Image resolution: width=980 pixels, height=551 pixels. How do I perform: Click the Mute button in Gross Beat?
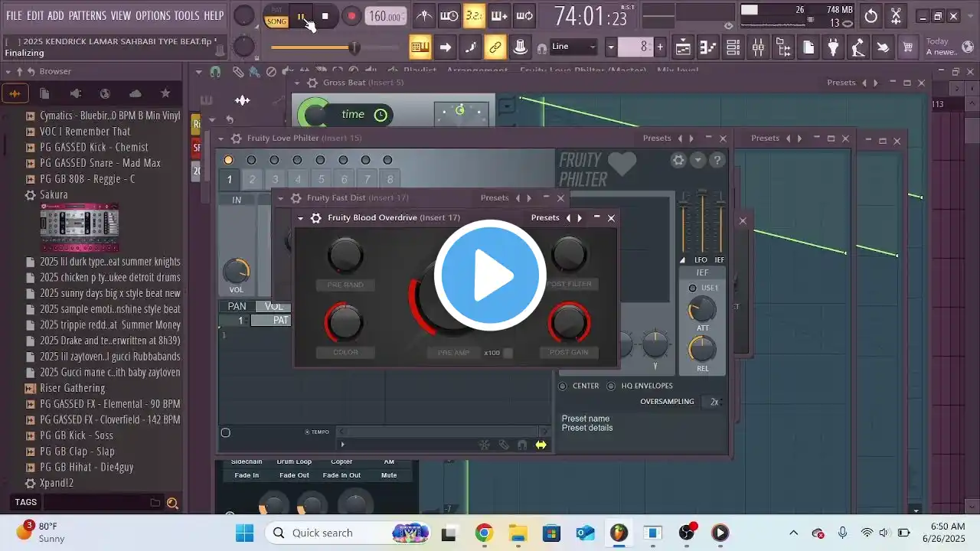(x=389, y=475)
